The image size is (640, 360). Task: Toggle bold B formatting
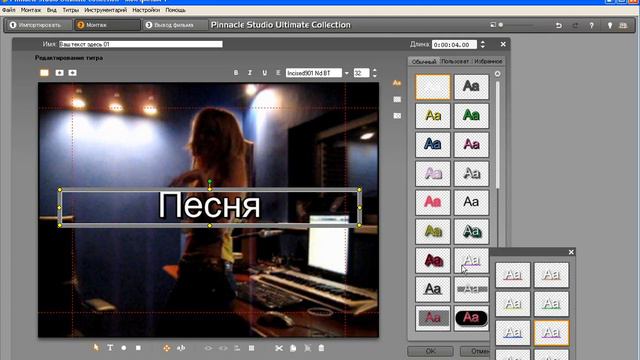click(x=236, y=73)
